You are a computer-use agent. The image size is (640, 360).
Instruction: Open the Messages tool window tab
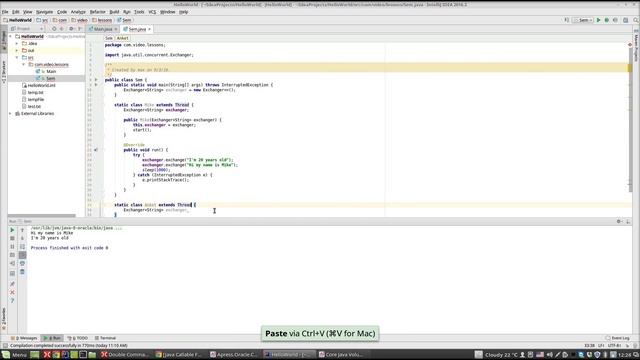click(24, 338)
